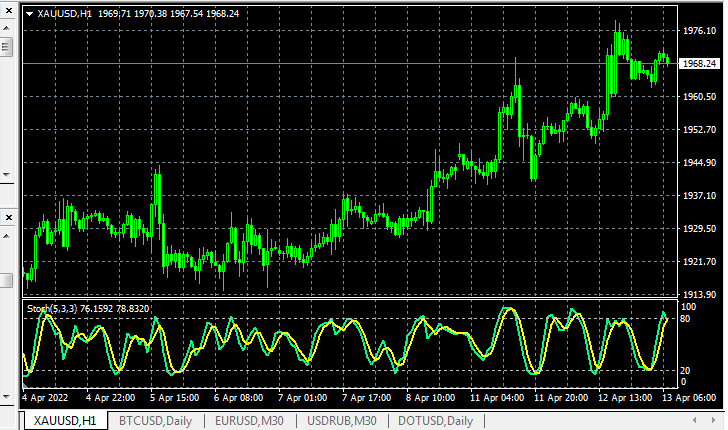Click the 7 Apr 17:00 time label
Screen dimensions: 728x430
pos(367,398)
